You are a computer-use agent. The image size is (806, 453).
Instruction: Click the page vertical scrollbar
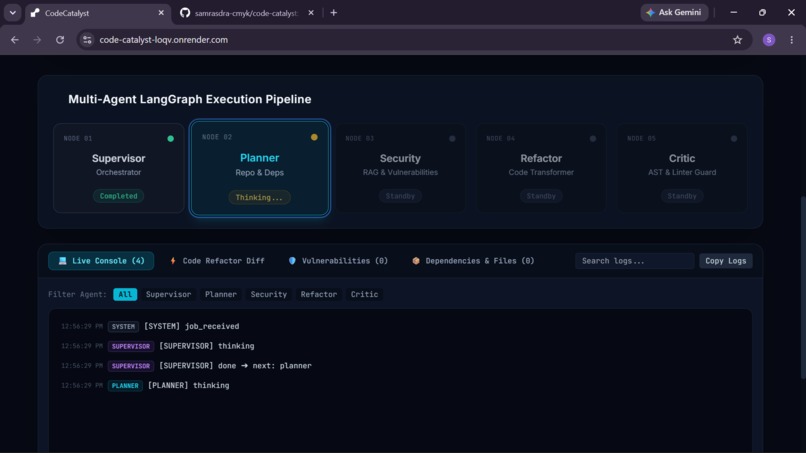802,288
